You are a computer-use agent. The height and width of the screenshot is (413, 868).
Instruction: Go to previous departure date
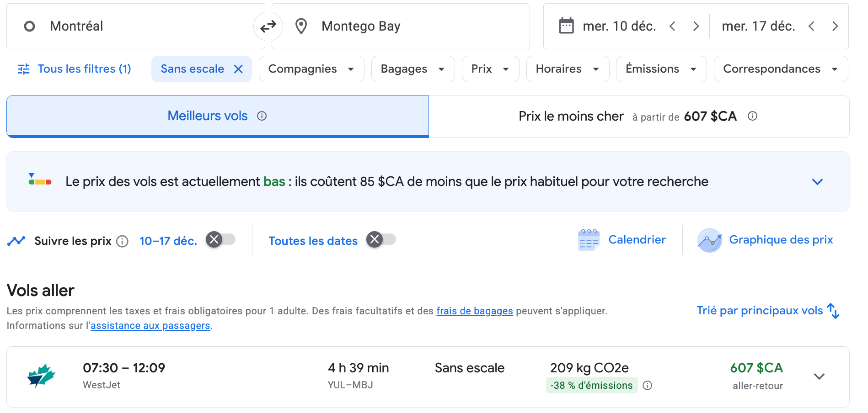672,26
